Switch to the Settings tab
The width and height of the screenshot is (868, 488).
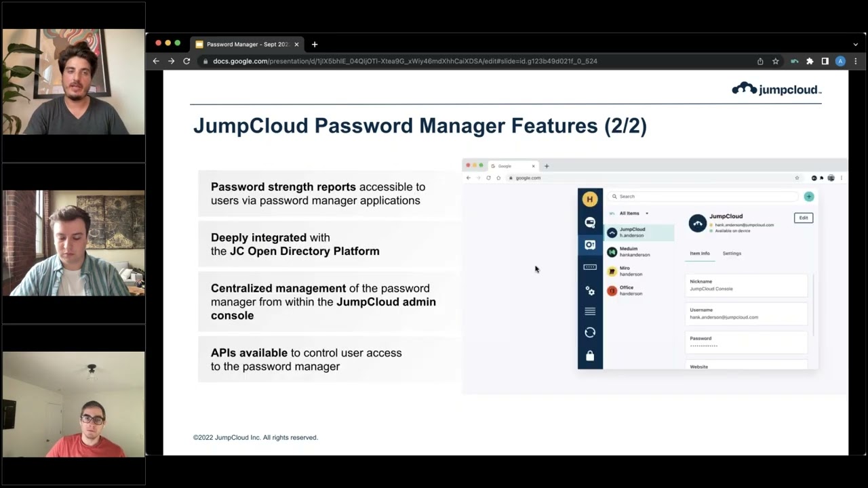click(732, 253)
